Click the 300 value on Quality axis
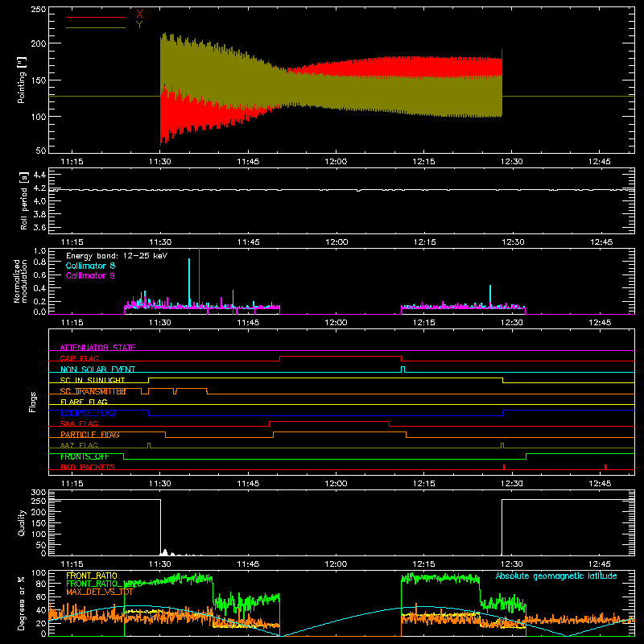The height and width of the screenshot is (644, 644). coord(39,493)
